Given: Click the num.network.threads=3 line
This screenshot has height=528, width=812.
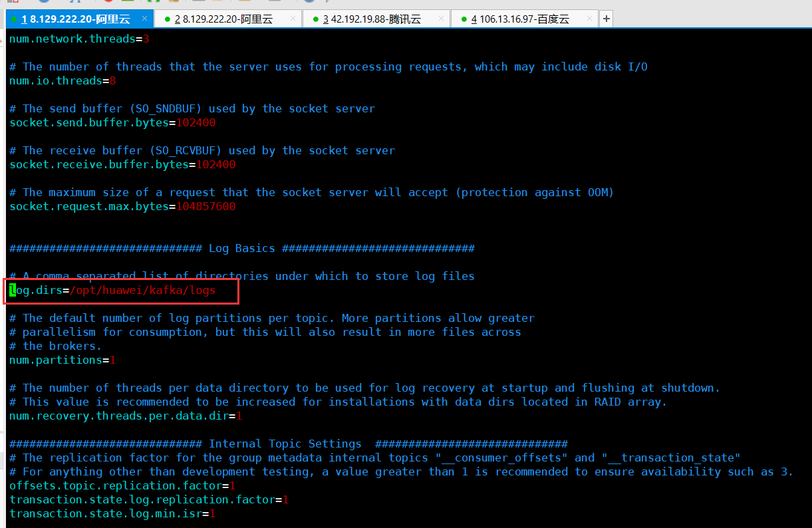Looking at the screenshot, I should tap(79, 39).
